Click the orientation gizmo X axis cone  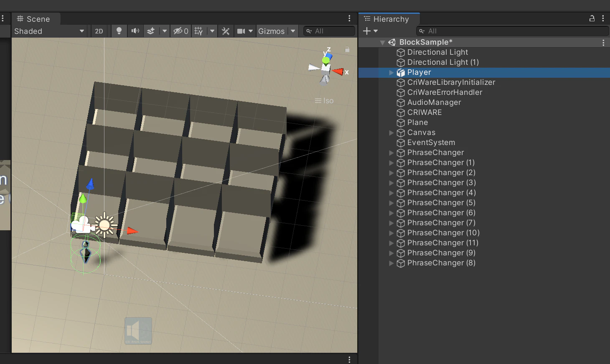(338, 71)
